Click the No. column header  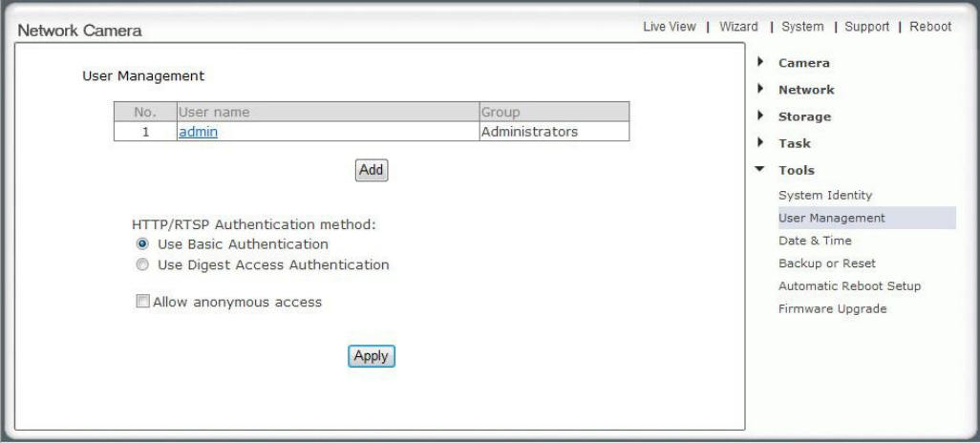point(145,112)
